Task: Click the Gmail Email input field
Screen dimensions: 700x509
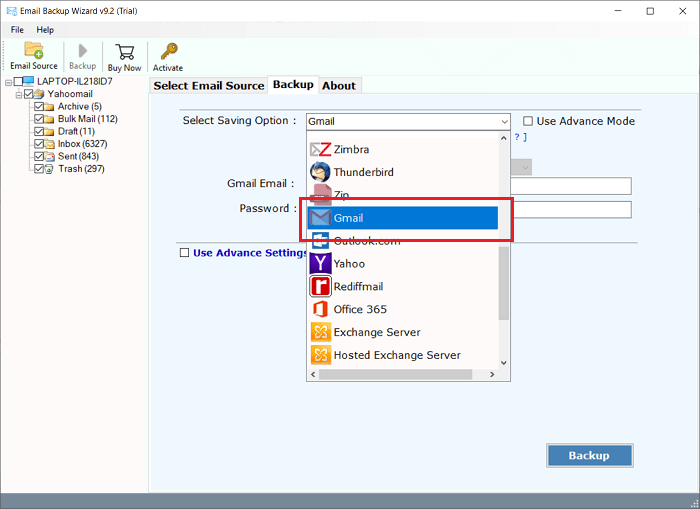Action: pyautogui.click(x=571, y=186)
